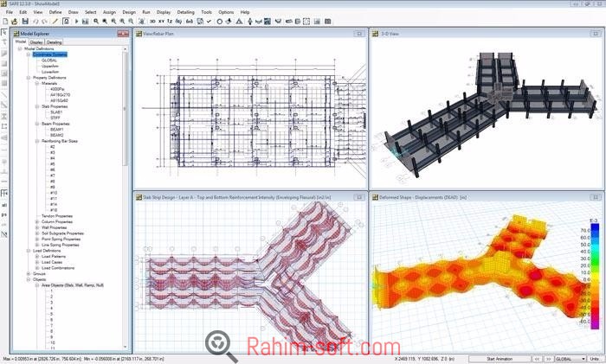Image resolution: width=606 pixels, height=364 pixels.
Task: Click the Start Animation button
Action: [500, 359]
